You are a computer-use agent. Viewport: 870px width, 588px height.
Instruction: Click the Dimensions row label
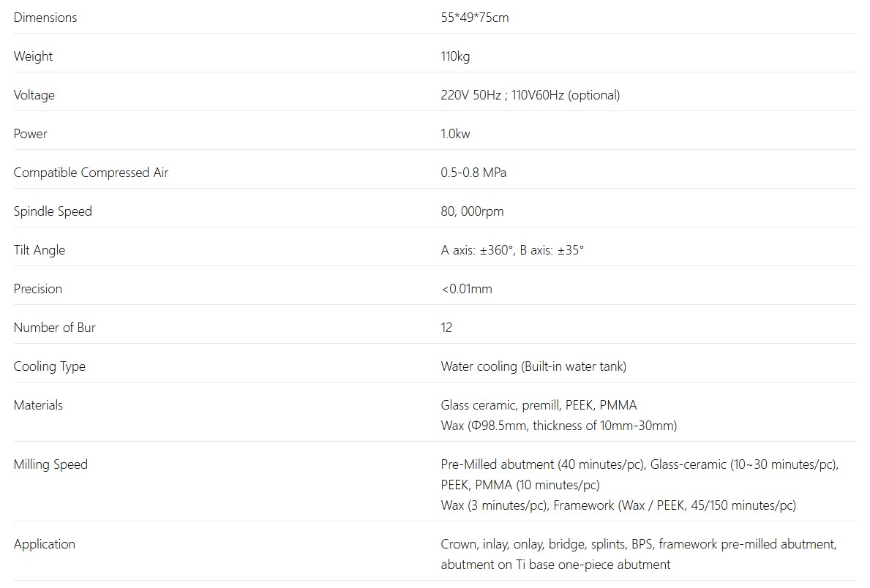[45, 18]
